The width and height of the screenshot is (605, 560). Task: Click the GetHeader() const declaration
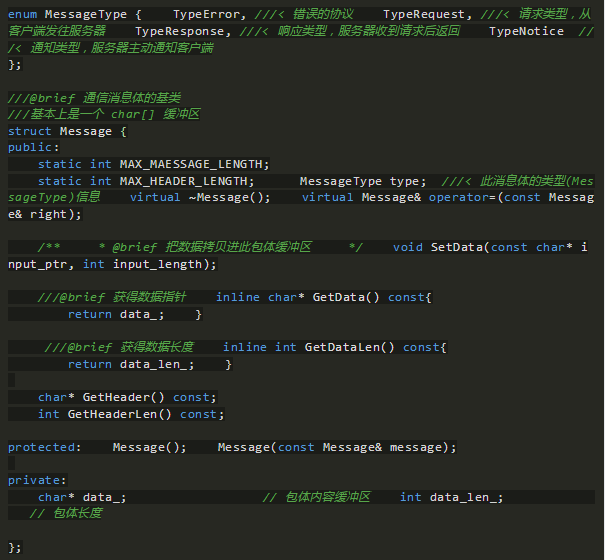click(139, 397)
